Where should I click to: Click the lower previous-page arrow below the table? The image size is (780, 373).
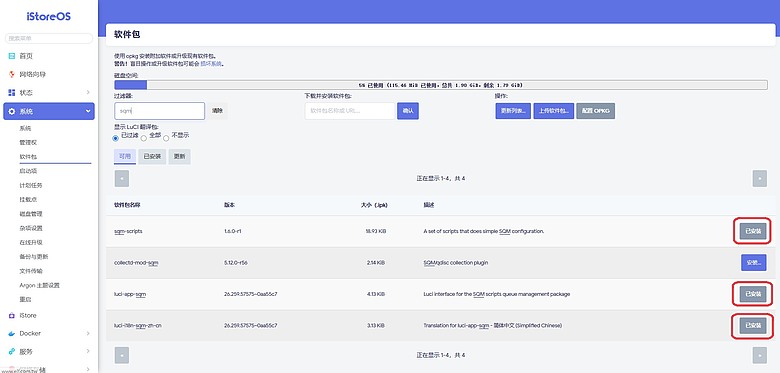(122, 355)
